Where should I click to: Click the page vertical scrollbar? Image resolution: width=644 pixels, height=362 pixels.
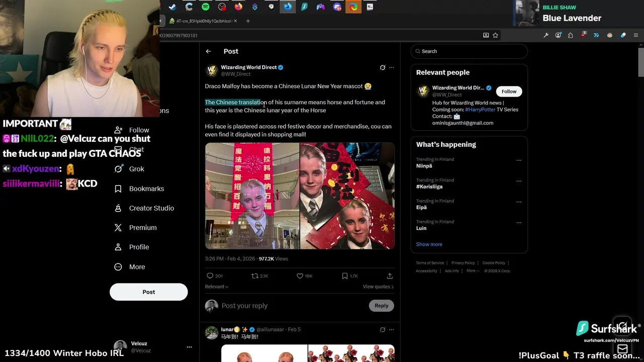(641, 63)
